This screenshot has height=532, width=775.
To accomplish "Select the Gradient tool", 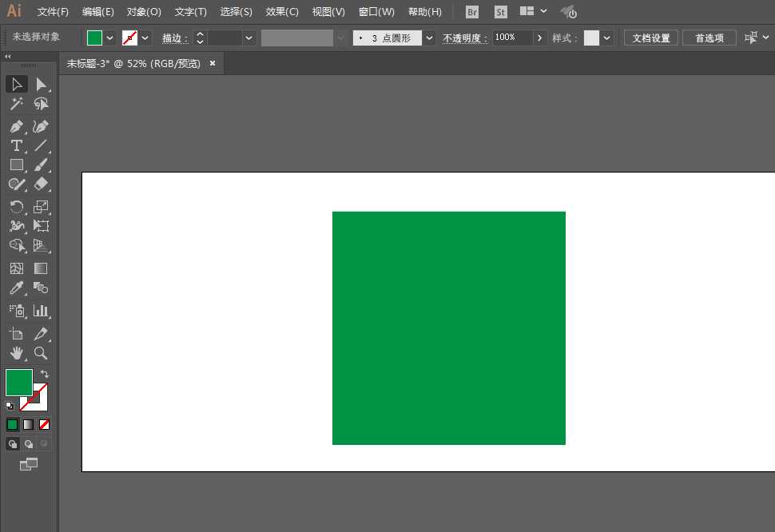I will (41, 268).
